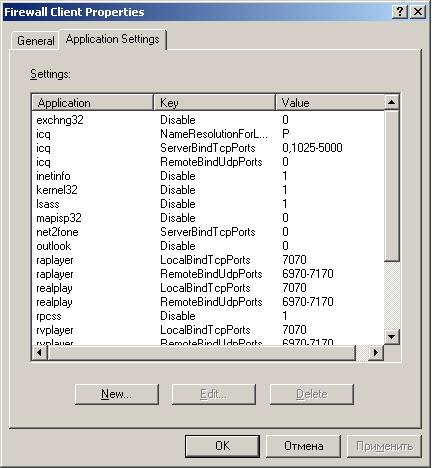Click the vertical scrollbar thumb
This screenshot has height=468, width=432.
[x=392, y=185]
